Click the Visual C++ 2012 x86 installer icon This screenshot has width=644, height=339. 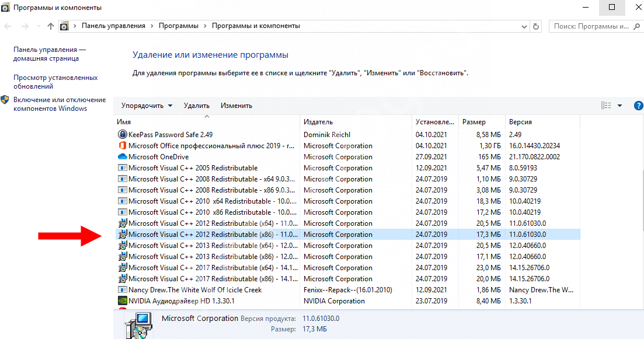coord(123,234)
